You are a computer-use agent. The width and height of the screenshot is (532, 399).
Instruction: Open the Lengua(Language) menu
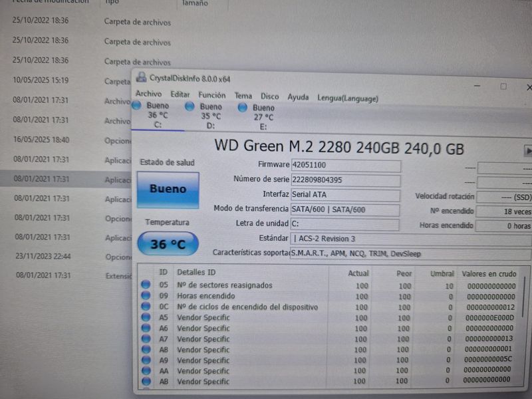pos(348,98)
